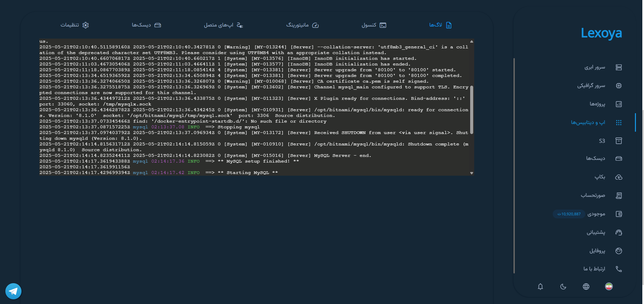Click the globe language icon
644x304 pixels.
click(586, 287)
